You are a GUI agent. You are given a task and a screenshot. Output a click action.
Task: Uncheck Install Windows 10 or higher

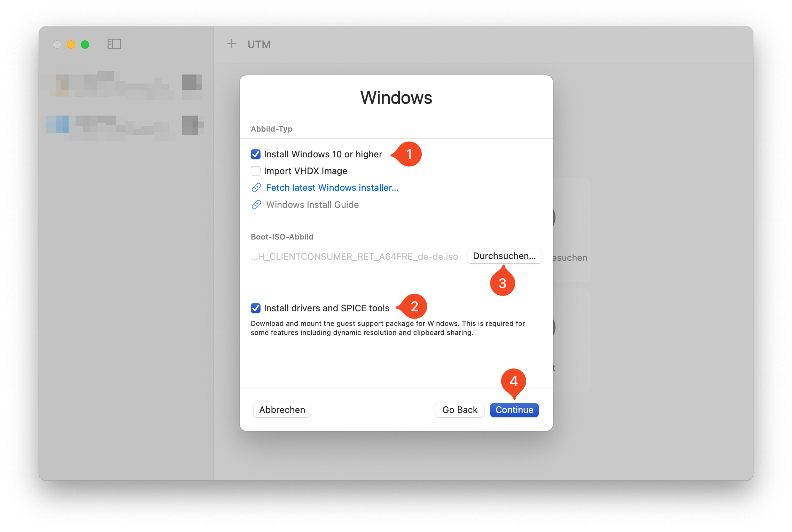pos(256,154)
